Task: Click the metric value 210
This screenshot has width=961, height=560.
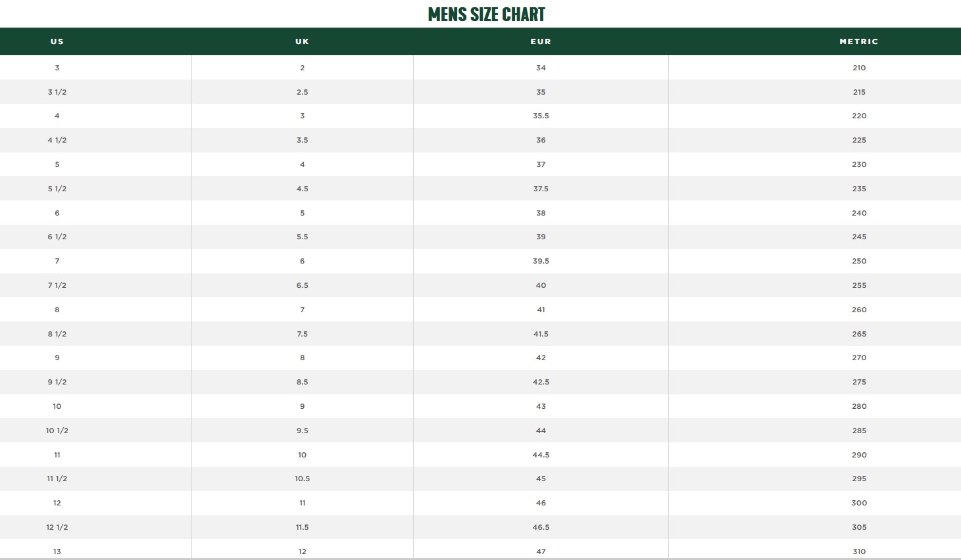Action: pyautogui.click(x=859, y=68)
